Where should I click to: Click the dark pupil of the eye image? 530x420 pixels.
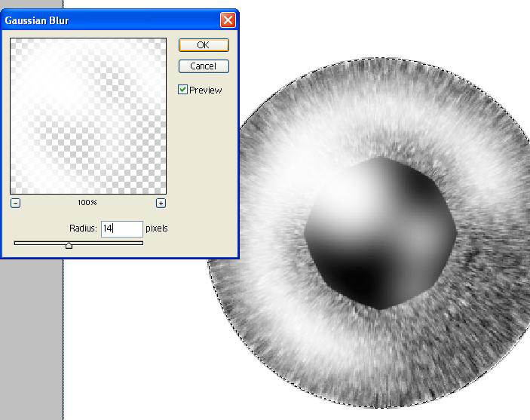point(380,233)
